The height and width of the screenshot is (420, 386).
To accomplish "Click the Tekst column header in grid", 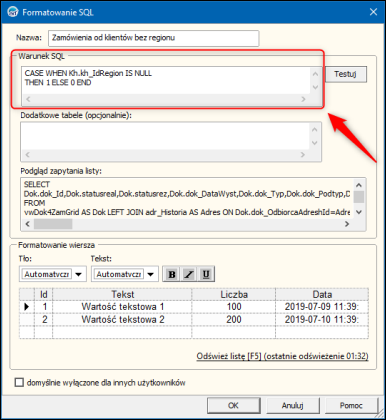I will tap(122, 294).
